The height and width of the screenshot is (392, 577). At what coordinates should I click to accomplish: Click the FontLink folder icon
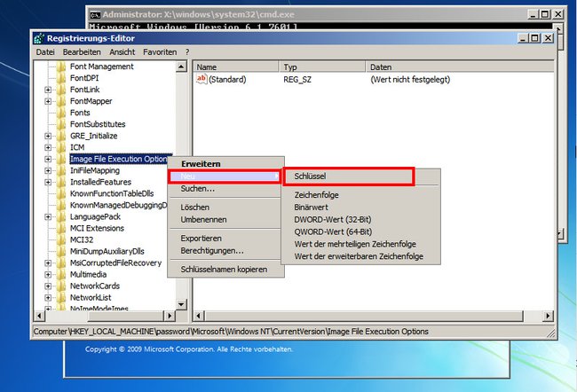point(61,90)
